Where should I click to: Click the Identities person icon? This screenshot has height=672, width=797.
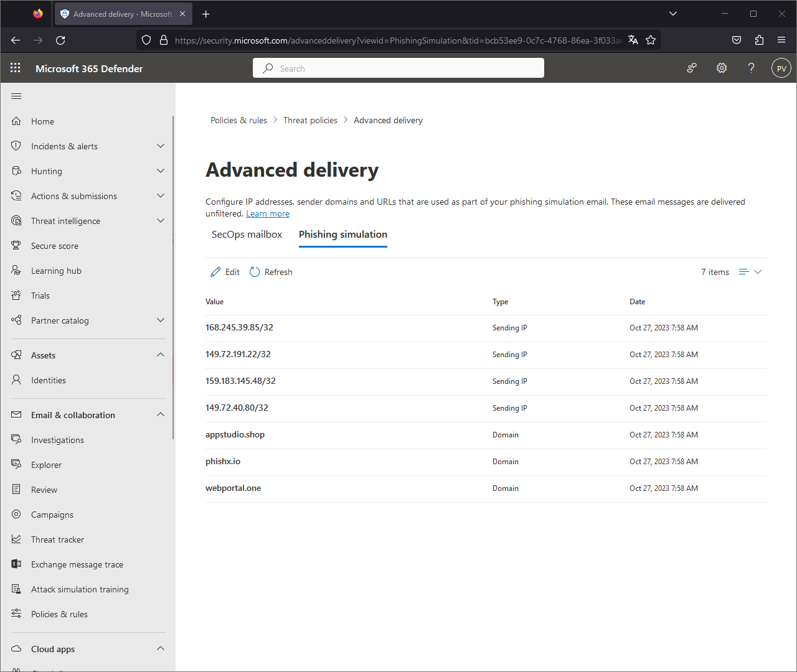(x=16, y=380)
